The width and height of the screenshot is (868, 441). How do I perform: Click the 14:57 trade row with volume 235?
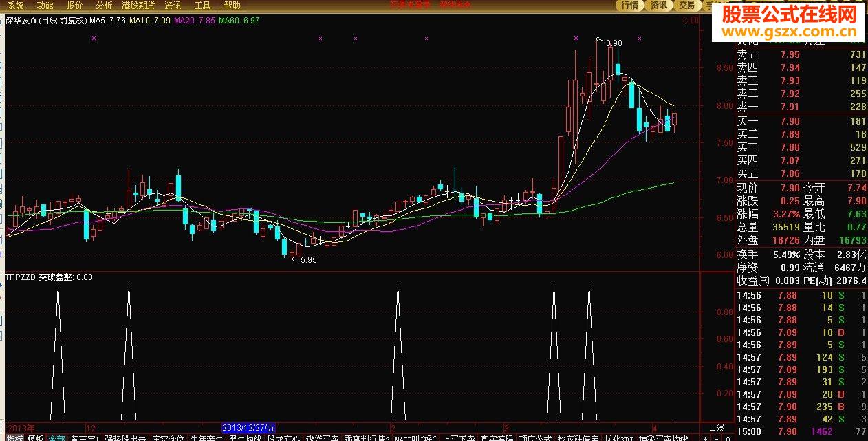801,407
